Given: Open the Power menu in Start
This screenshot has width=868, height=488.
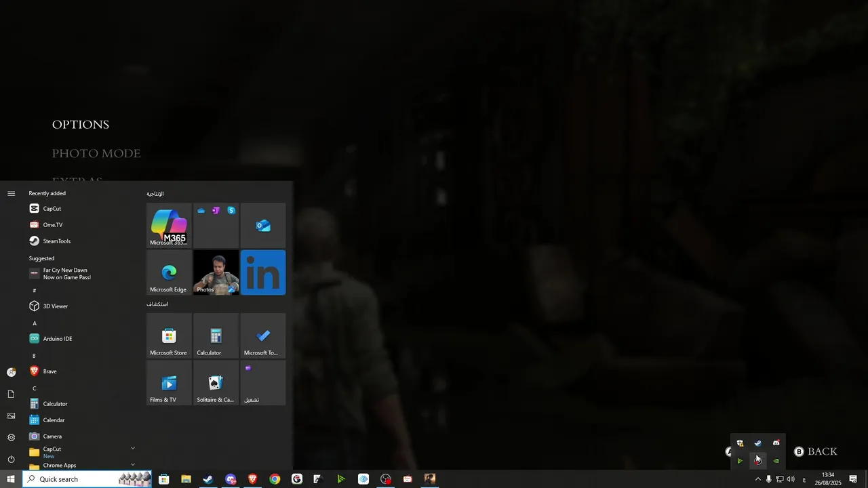Looking at the screenshot, I should click(x=11, y=459).
